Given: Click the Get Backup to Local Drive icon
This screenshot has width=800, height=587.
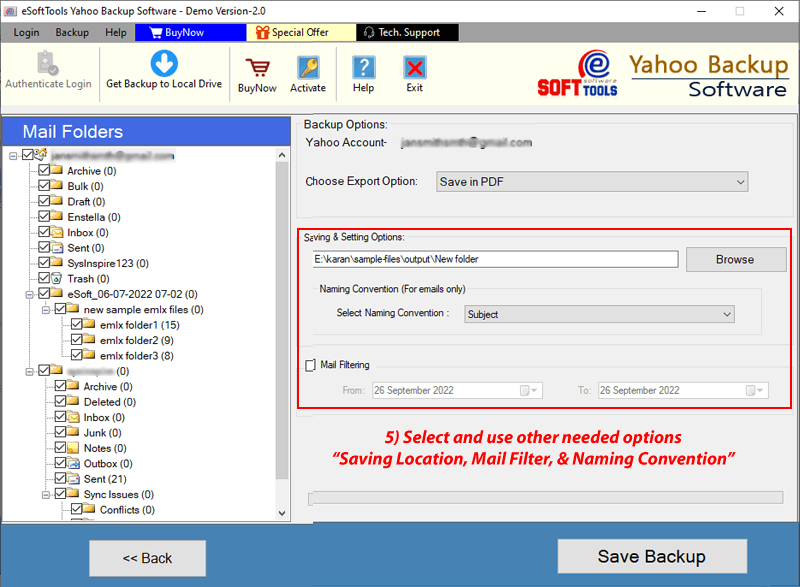Looking at the screenshot, I should point(164,65).
